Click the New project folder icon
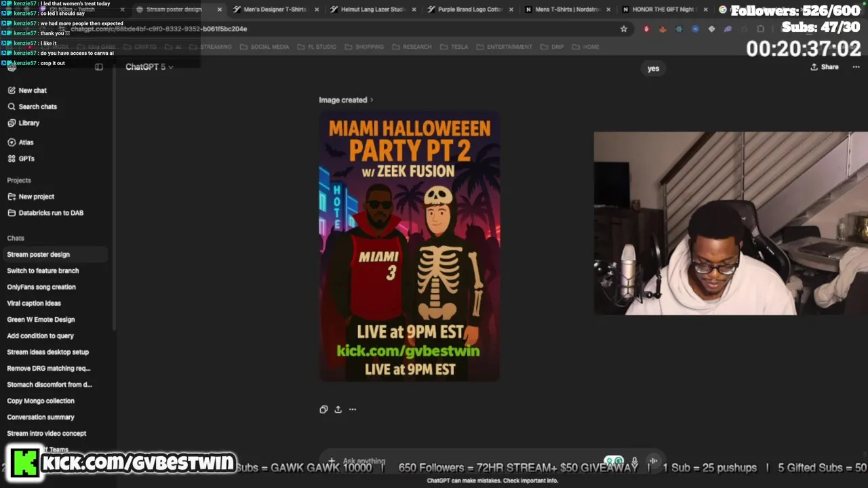The image size is (868, 488). tap(12, 197)
